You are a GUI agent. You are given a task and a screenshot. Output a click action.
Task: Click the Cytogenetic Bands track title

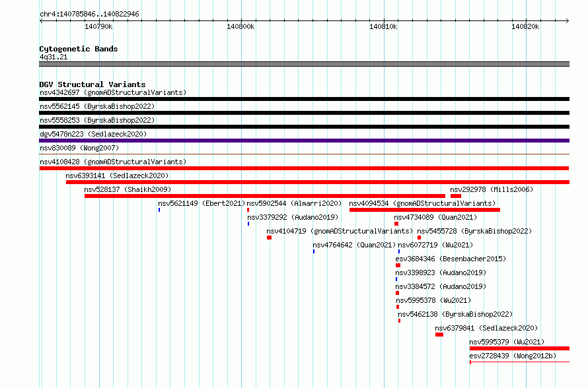(79, 49)
